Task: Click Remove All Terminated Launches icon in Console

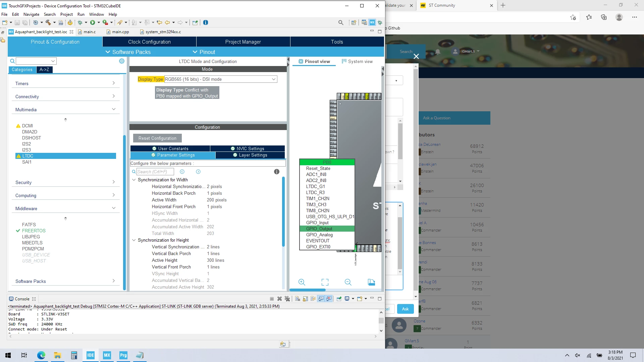Action: (x=287, y=299)
